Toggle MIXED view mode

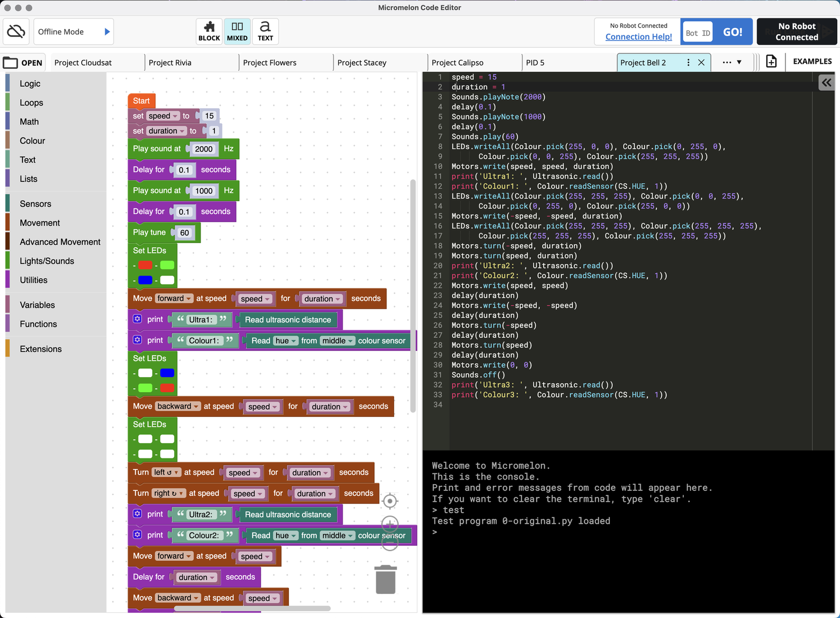pyautogui.click(x=237, y=31)
